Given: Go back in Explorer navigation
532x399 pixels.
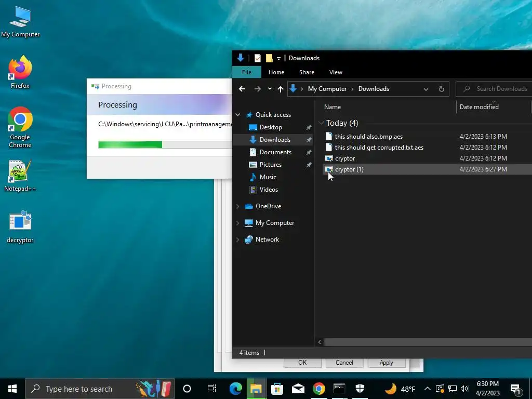Looking at the screenshot, I should (242, 89).
